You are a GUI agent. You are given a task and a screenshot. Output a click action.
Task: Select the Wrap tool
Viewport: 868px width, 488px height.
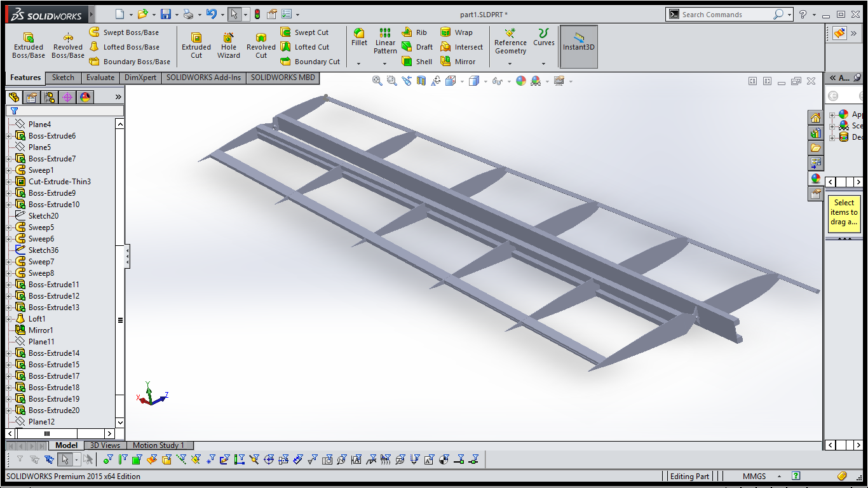[x=456, y=32]
